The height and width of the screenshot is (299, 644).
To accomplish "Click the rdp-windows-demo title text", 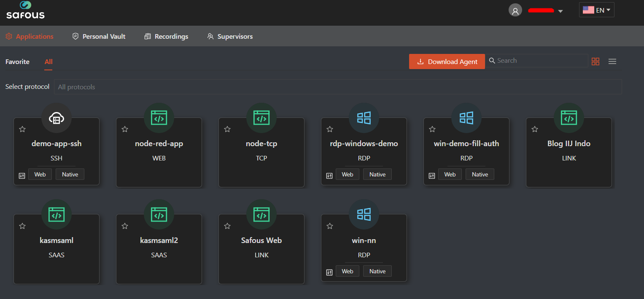I will coord(364,144).
